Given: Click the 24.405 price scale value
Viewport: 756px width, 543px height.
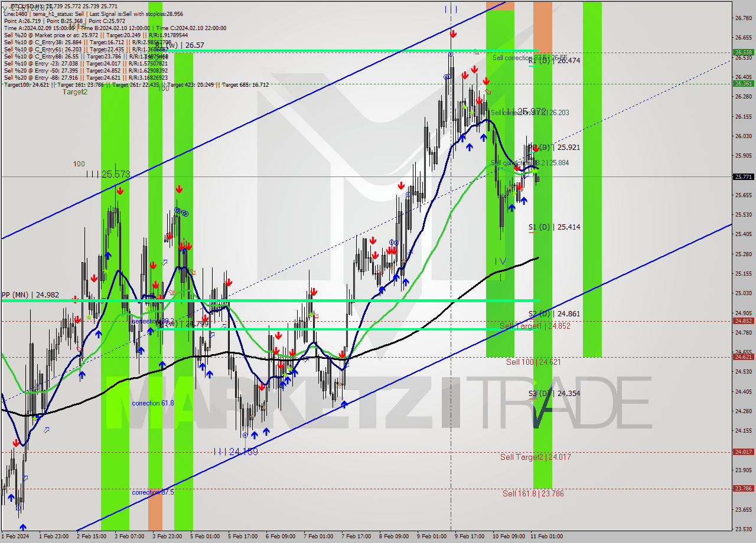Looking at the screenshot, I should coord(743,391).
